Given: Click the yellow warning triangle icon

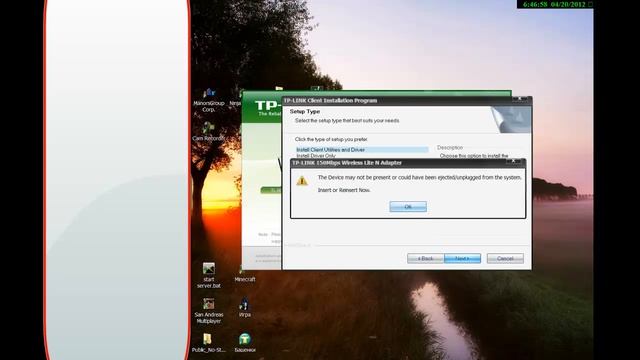Looking at the screenshot, I should tap(302, 181).
